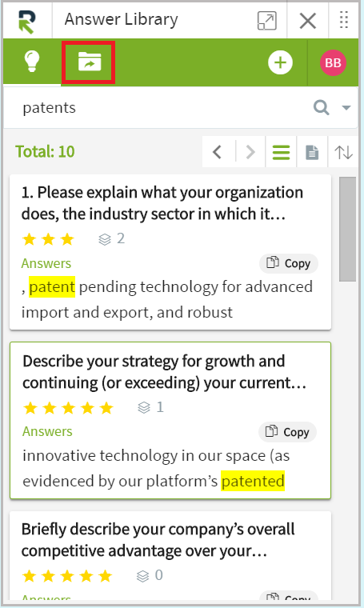The height and width of the screenshot is (608, 364).
Task: Click the magnifier search icon
Action: (322, 107)
